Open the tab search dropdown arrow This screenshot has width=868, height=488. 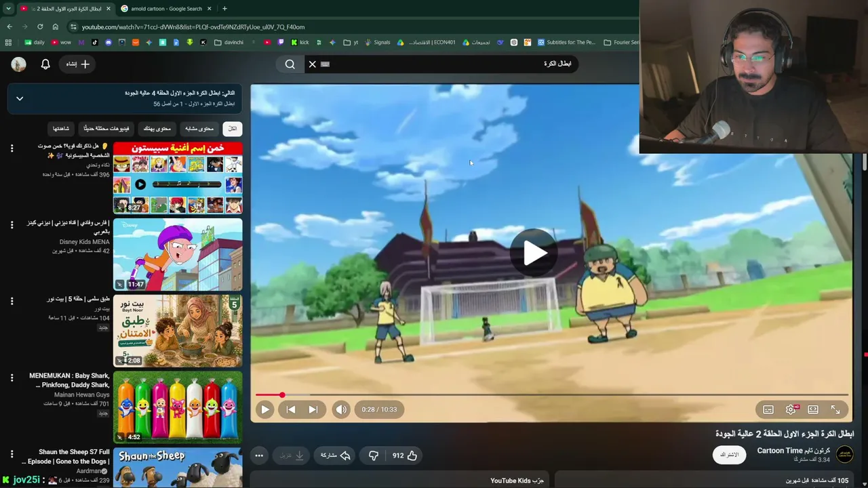pos(8,9)
